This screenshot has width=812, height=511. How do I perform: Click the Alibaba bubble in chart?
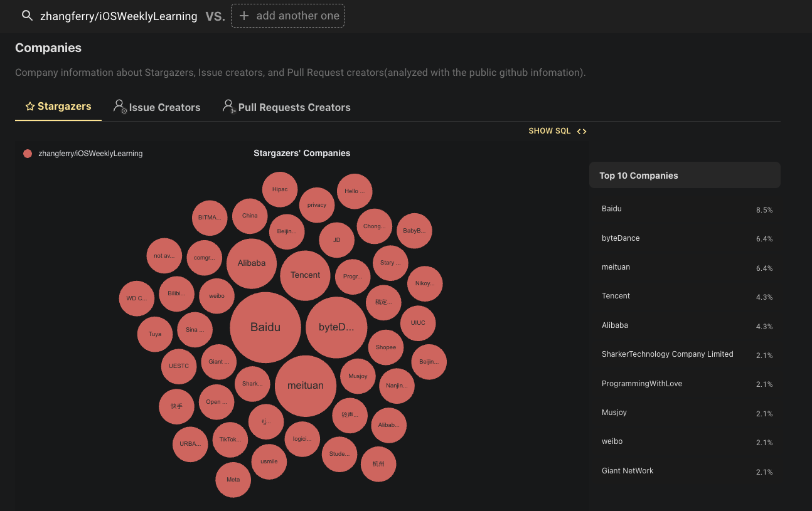point(252,263)
